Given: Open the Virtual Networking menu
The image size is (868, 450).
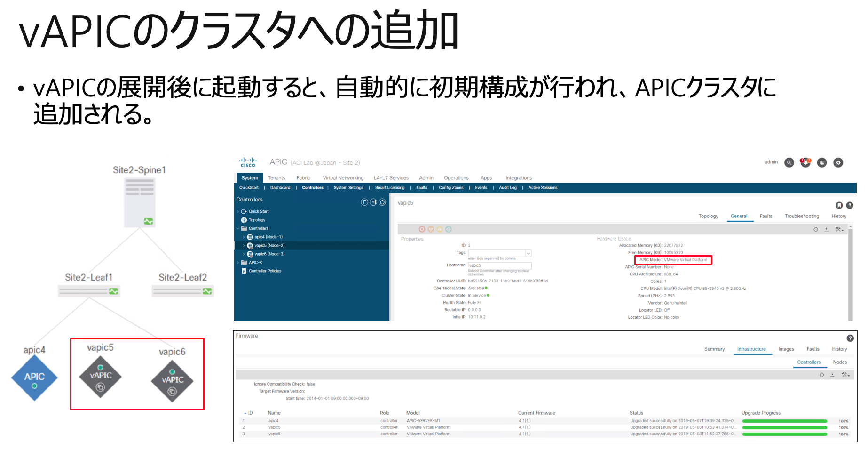Looking at the screenshot, I should pos(343,177).
